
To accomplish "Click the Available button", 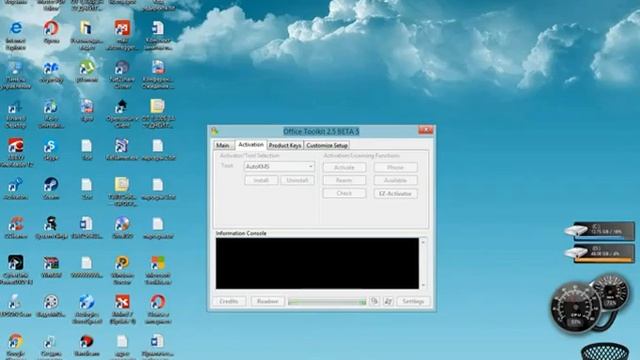I will pos(395,180).
